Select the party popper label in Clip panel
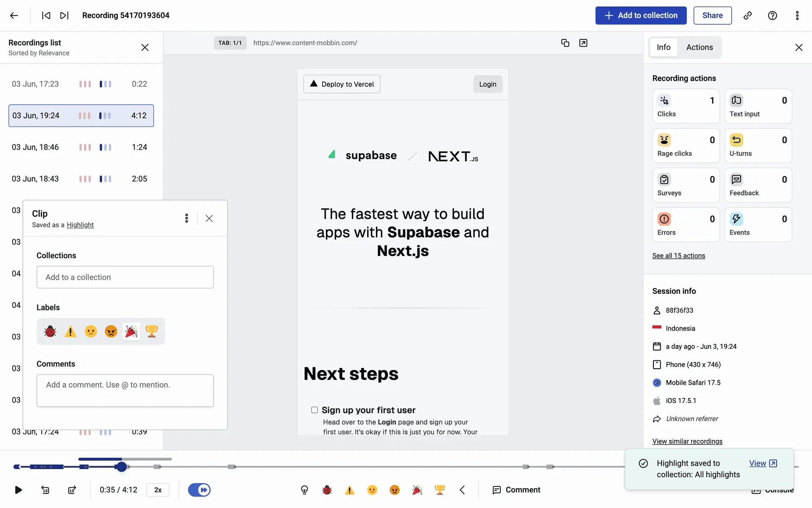 [131, 331]
